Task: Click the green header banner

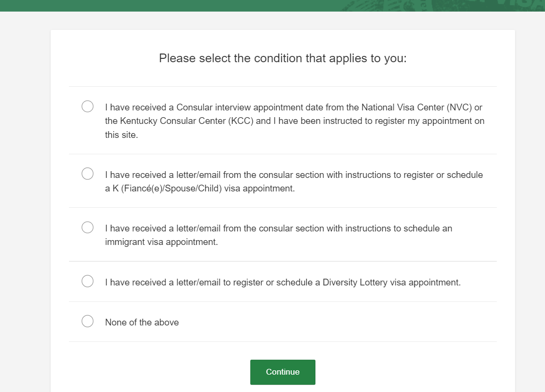Action: pos(272,6)
